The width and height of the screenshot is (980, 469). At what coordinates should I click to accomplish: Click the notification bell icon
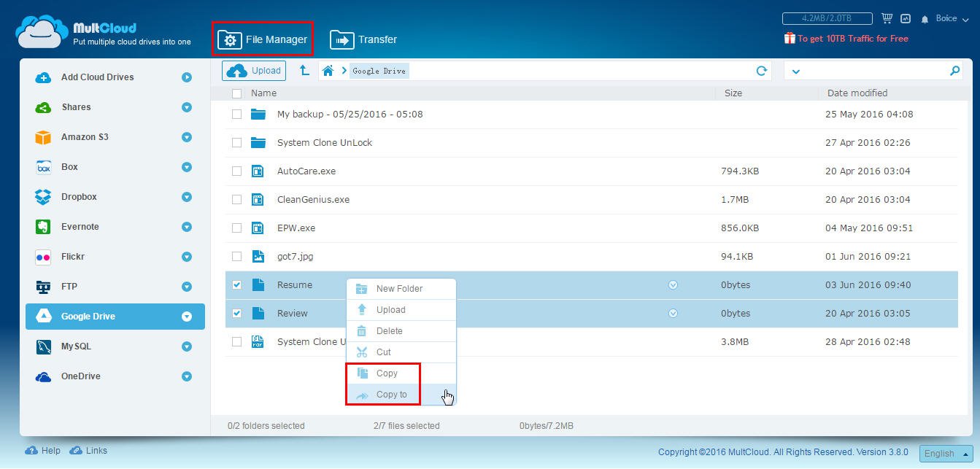[x=925, y=19]
